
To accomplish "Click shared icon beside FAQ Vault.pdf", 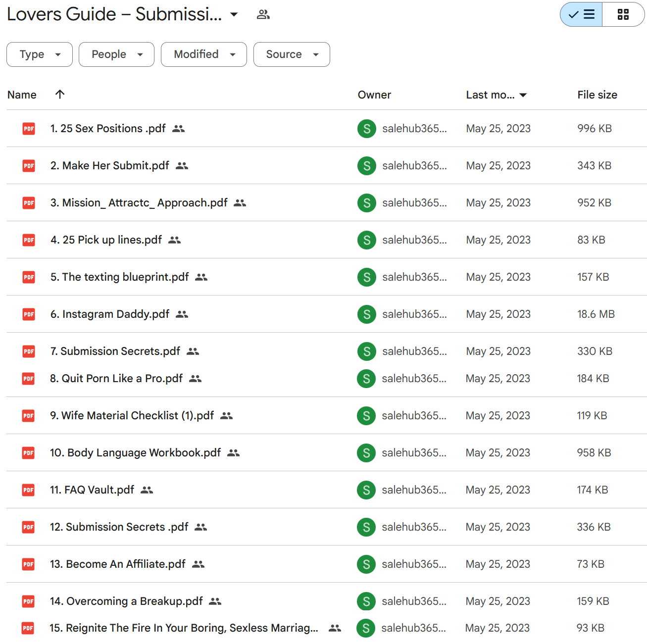I will pyautogui.click(x=147, y=490).
